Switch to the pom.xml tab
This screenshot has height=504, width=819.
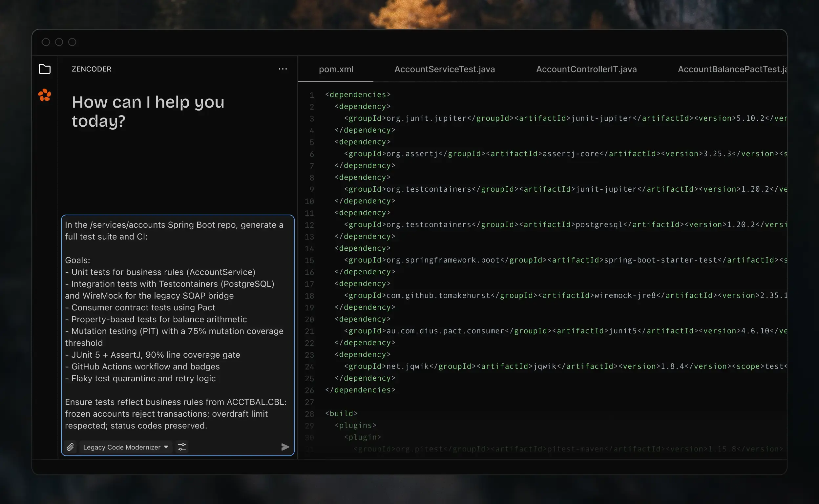click(336, 69)
